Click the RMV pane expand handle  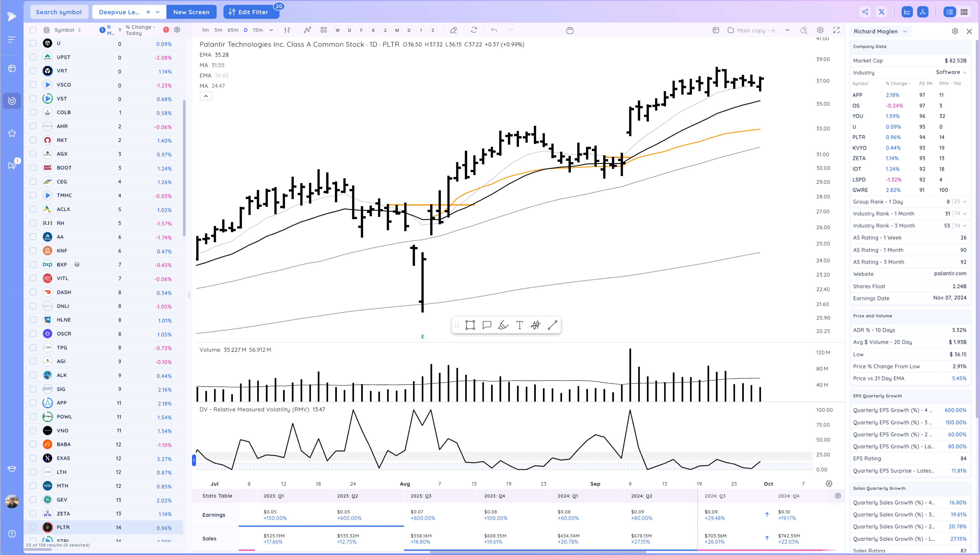point(194,460)
